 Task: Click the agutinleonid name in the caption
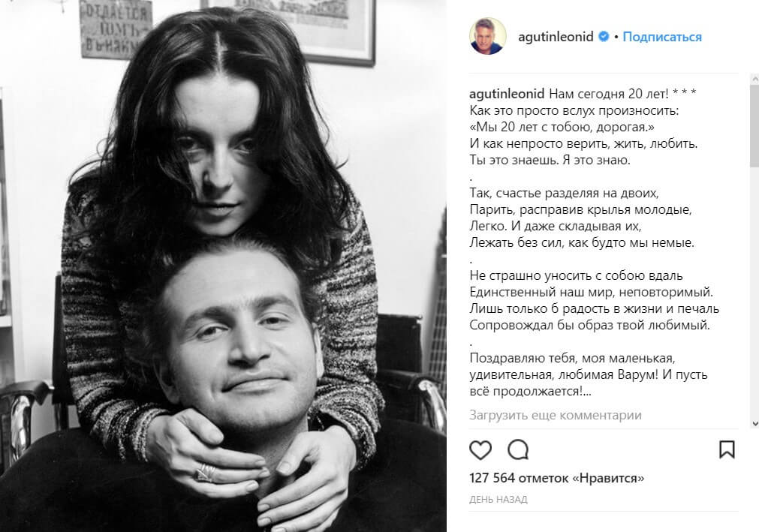507,94
